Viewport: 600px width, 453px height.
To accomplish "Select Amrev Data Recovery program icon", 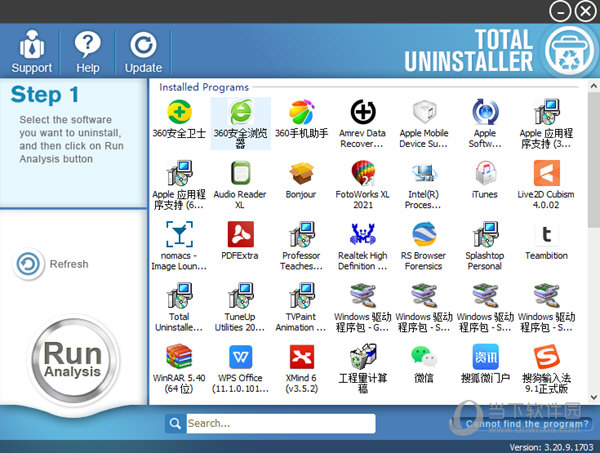I will [363, 112].
